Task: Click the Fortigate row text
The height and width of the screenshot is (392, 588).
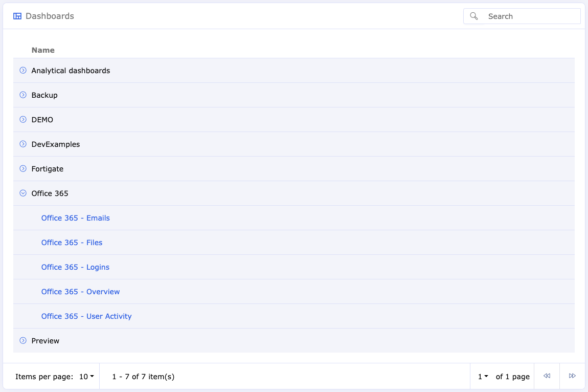Action: tap(47, 169)
